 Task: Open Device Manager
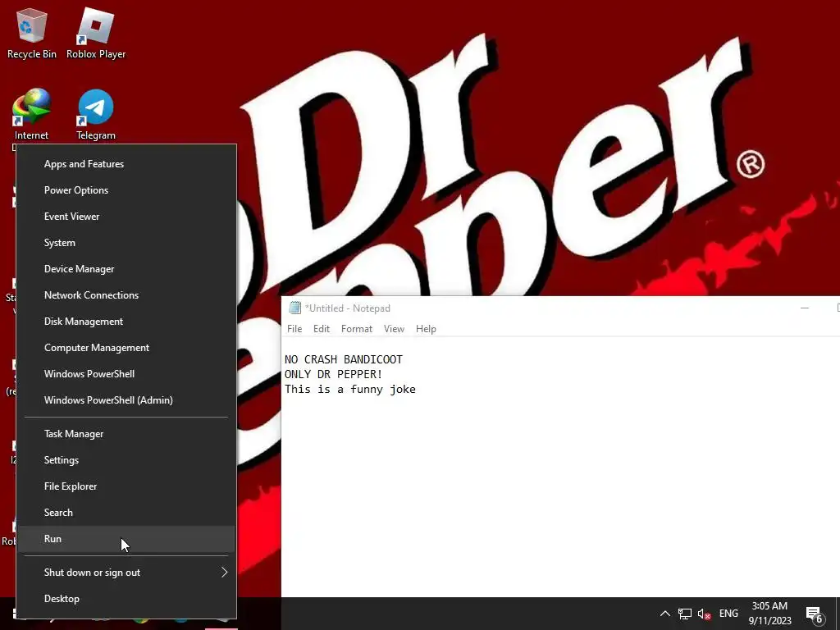point(126,269)
